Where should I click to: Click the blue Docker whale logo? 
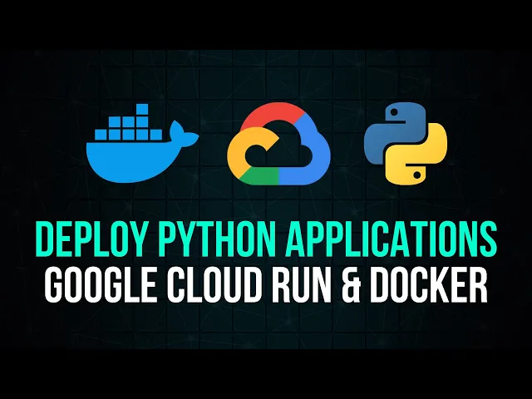[x=142, y=143]
